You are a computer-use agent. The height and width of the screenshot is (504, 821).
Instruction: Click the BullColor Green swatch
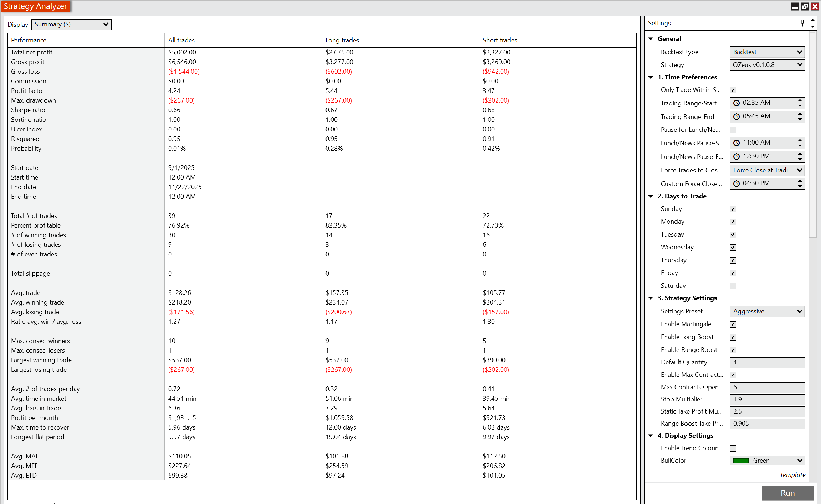pos(741,461)
